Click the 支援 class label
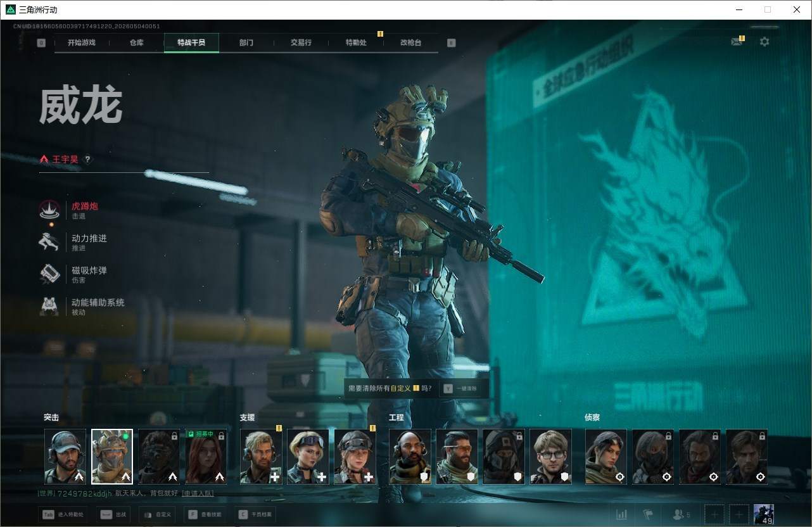 (247, 417)
